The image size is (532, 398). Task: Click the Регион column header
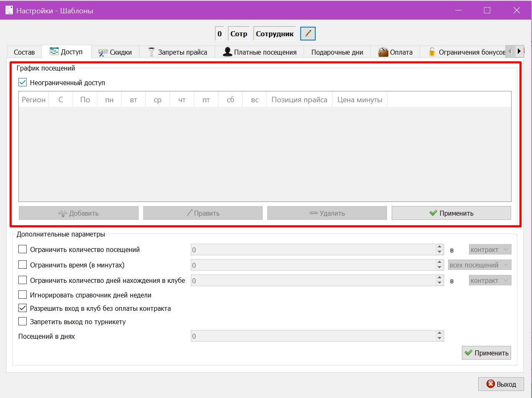pos(34,99)
